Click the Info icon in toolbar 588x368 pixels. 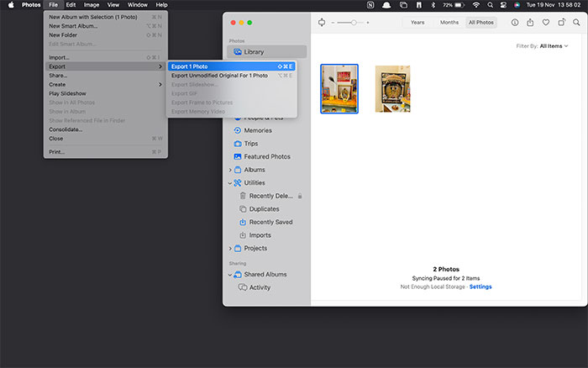[515, 23]
